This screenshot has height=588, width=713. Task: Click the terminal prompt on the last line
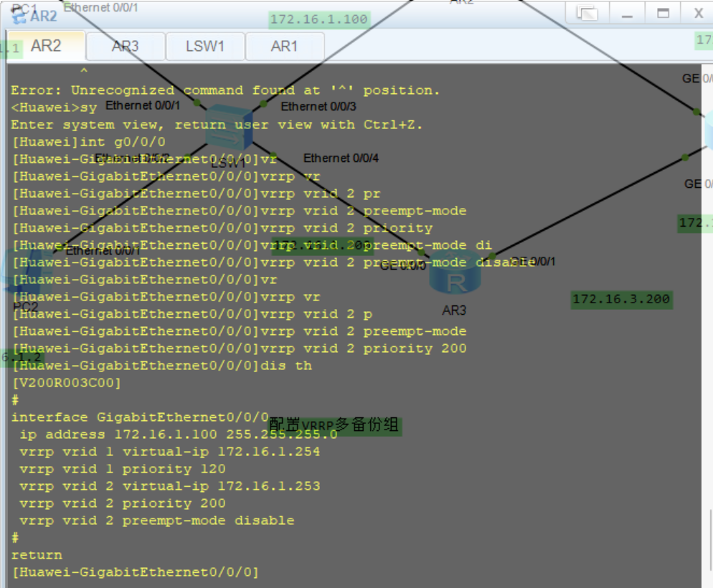click(x=135, y=572)
